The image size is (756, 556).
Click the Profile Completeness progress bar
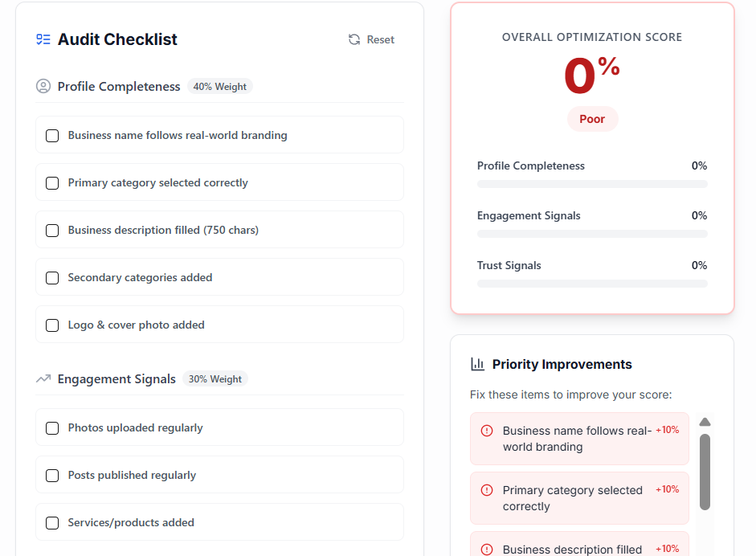592,182
